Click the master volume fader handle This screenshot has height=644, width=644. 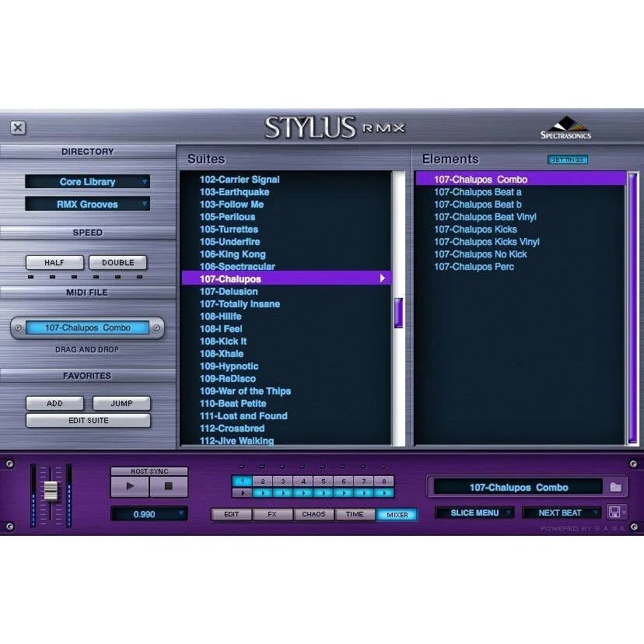pyautogui.click(x=51, y=491)
